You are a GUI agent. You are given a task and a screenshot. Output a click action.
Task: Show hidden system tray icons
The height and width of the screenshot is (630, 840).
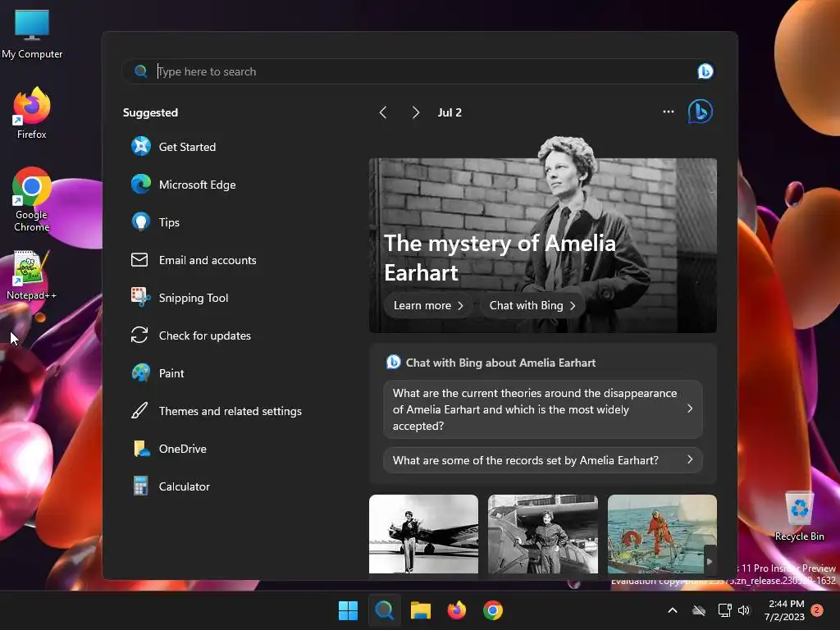coord(673,610)
